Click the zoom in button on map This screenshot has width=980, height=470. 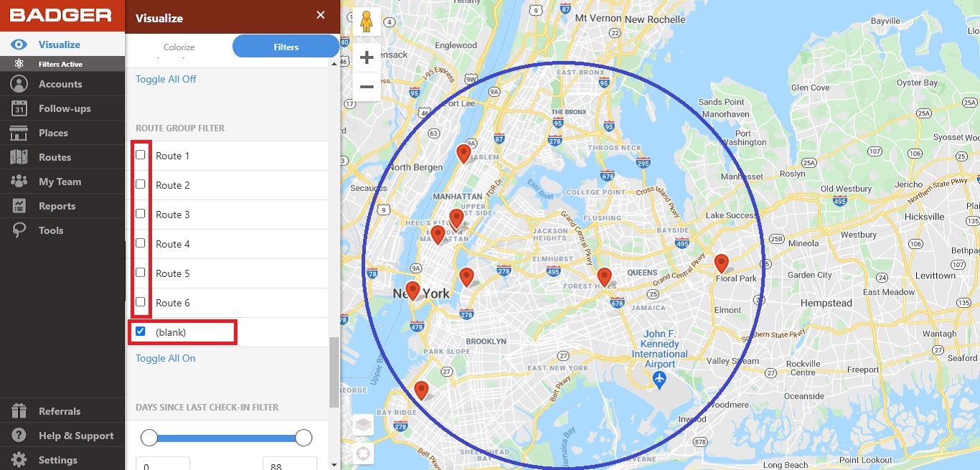[367, 56]
